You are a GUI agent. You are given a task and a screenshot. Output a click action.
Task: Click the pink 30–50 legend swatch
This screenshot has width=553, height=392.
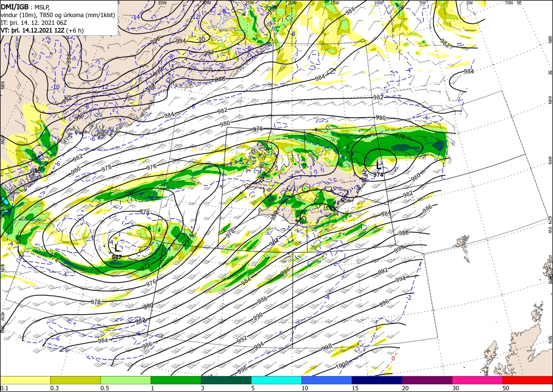tap(478, 380)
